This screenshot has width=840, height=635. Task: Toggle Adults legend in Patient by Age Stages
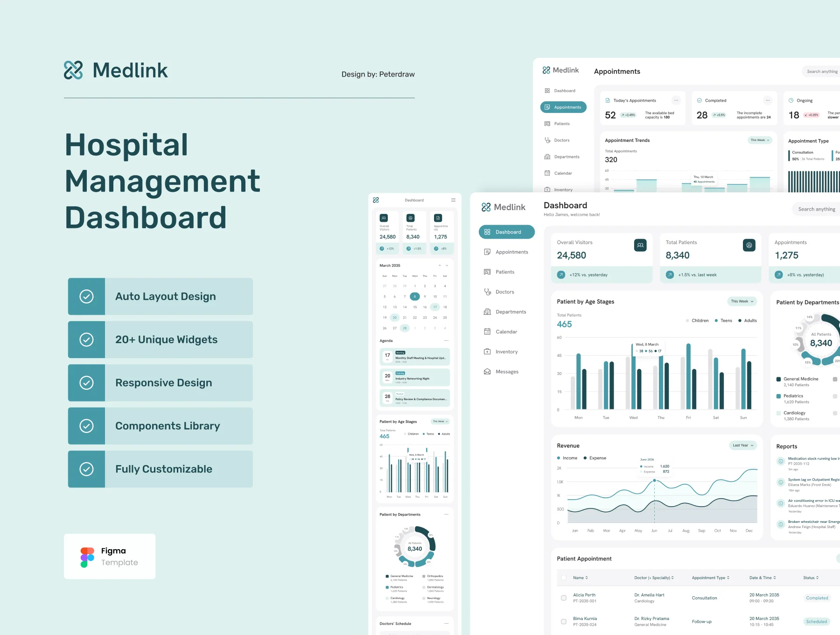point(748,321)
